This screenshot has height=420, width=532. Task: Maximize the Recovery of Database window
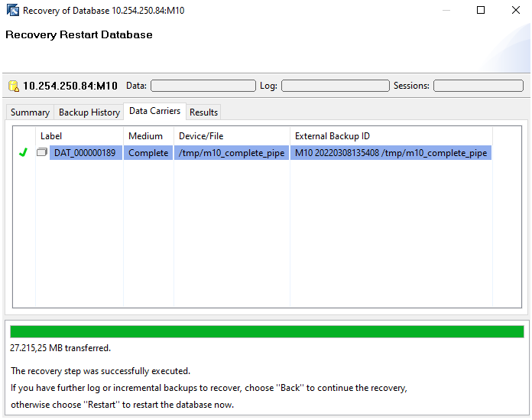(x=480, y=11)
